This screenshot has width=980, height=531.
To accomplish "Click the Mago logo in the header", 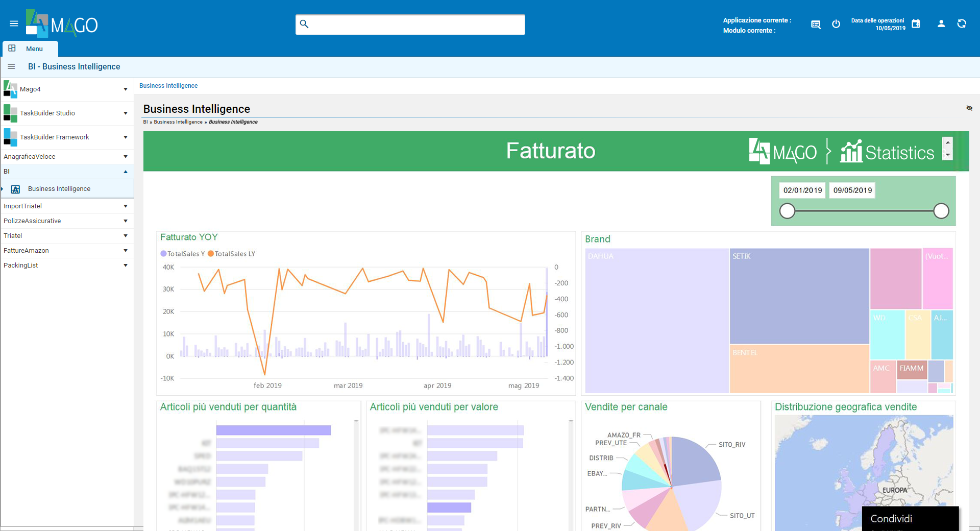I will tap(62, 23).
